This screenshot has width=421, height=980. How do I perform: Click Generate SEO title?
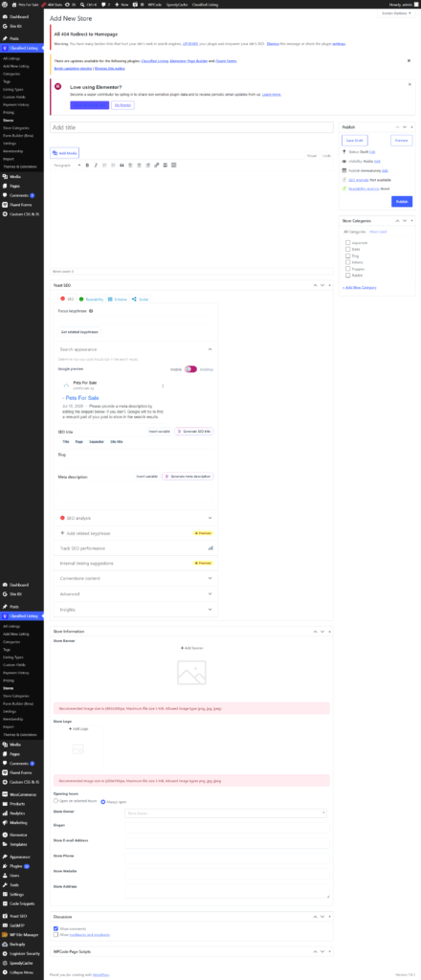point(193,432)
